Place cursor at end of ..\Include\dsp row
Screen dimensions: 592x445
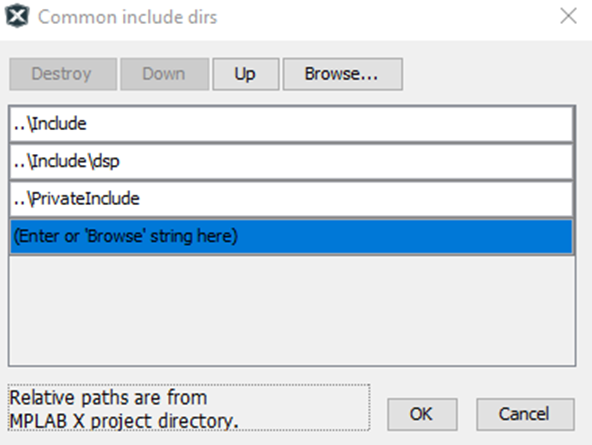point(123,162)
